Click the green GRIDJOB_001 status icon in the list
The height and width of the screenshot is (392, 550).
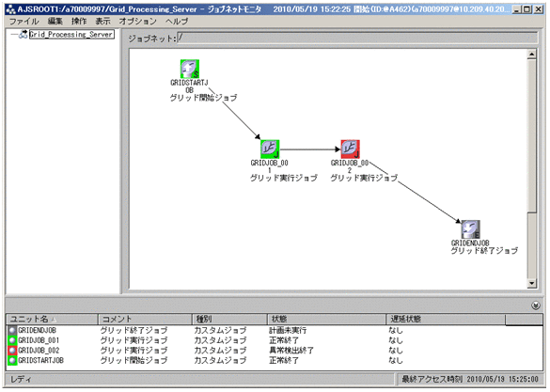pos(12,340)
